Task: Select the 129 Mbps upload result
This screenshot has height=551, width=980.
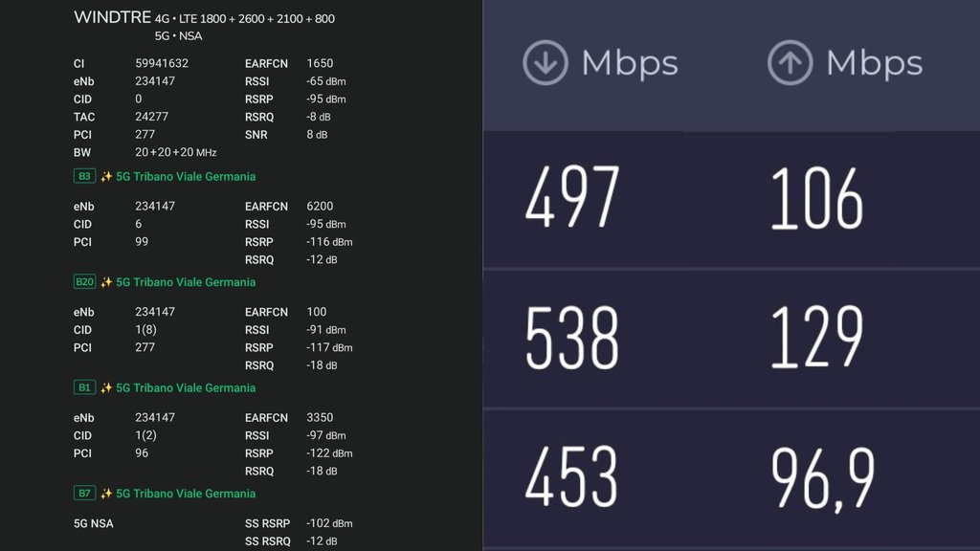Action: (817, 339)
